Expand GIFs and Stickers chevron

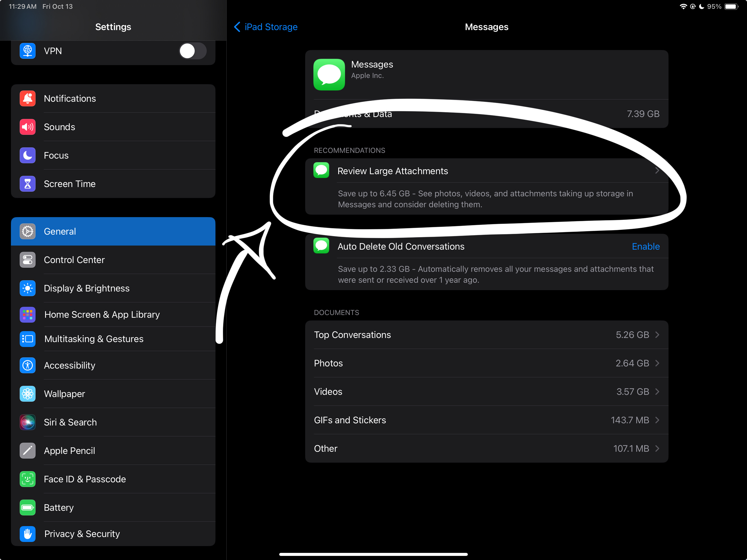click(x=657, y=420)
